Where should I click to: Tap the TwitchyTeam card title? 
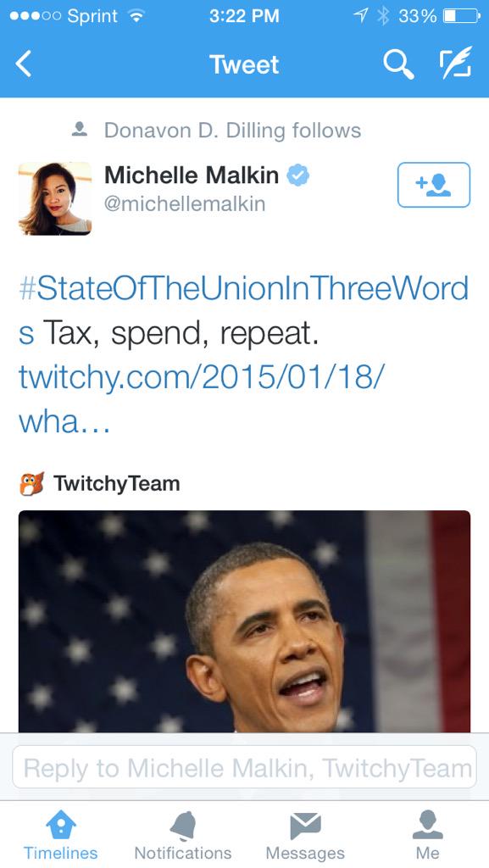click(117, 484)
